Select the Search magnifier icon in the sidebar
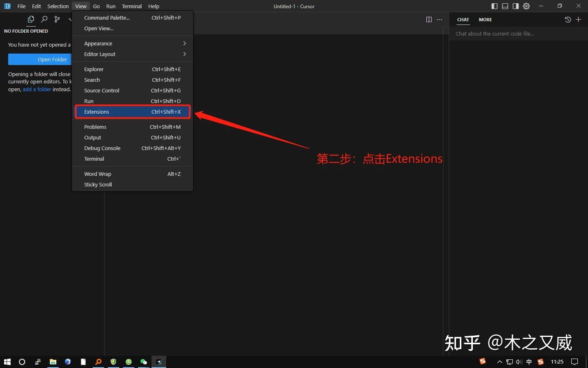 point(44,19)
